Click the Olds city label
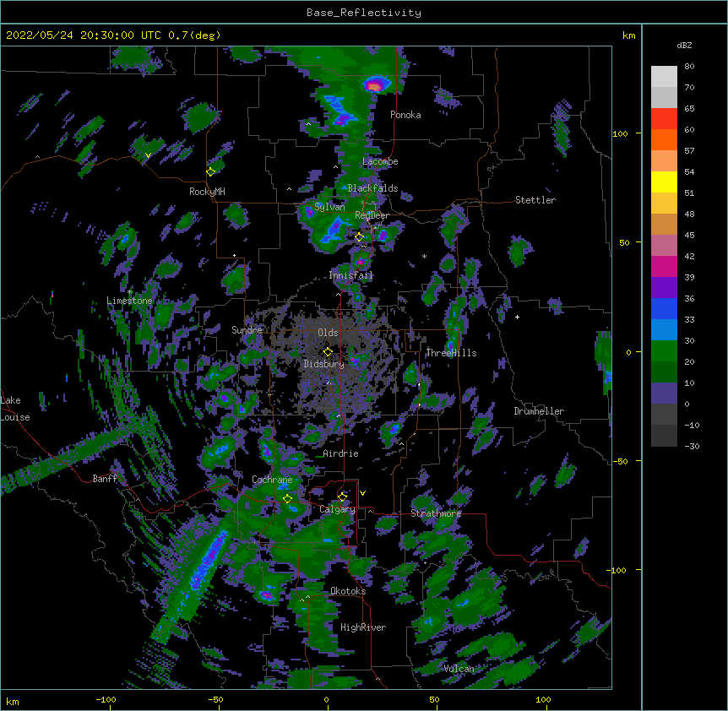728x711 pixels. tap(328, 333)
